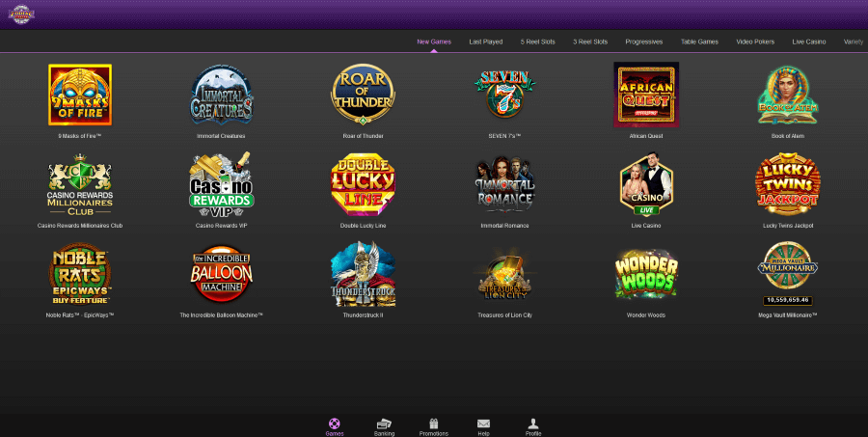Click the 'Lucky Twins Jackpot' caption text
This screenshot has height=437, width=868.
tap(788, 226)
